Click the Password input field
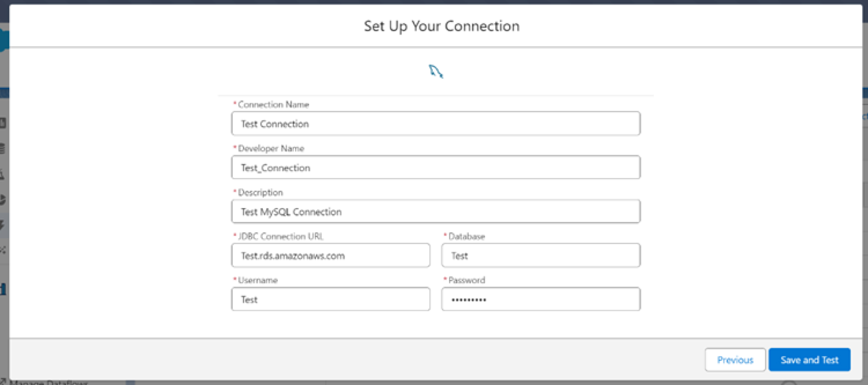868x385 pixels. point(541,299)
